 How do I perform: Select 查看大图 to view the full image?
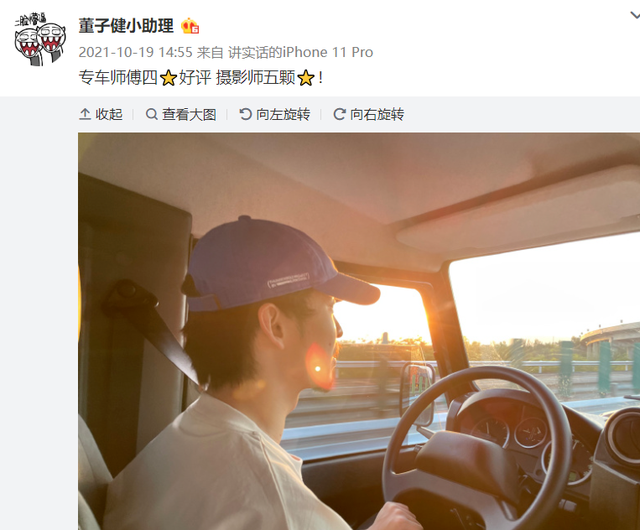tap(189, 114)
